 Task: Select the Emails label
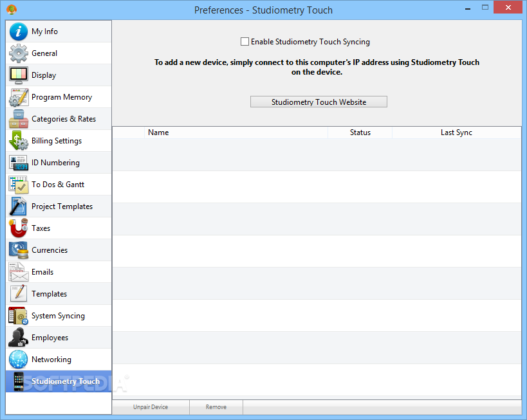coord(42,272)
